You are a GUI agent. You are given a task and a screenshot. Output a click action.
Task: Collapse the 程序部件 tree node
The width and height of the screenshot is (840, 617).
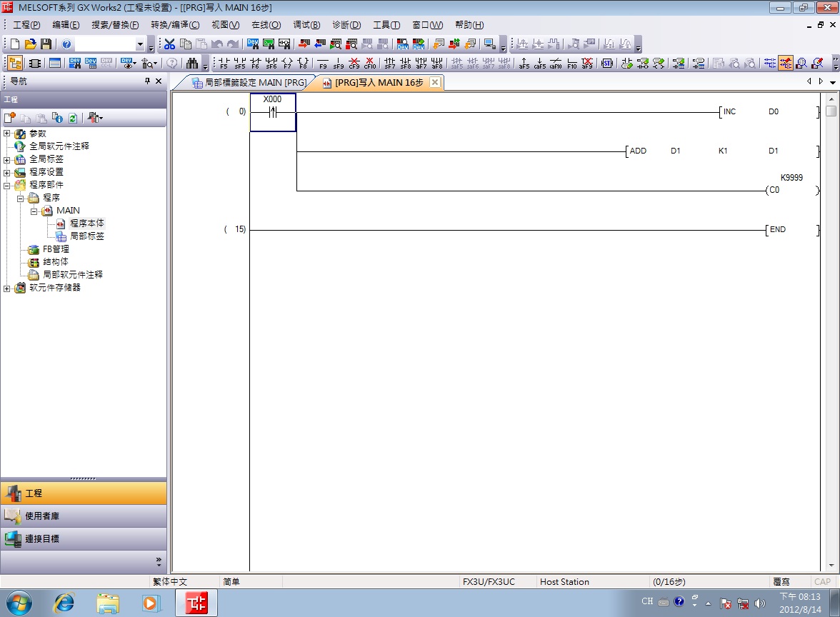click(x=7, y=185)
